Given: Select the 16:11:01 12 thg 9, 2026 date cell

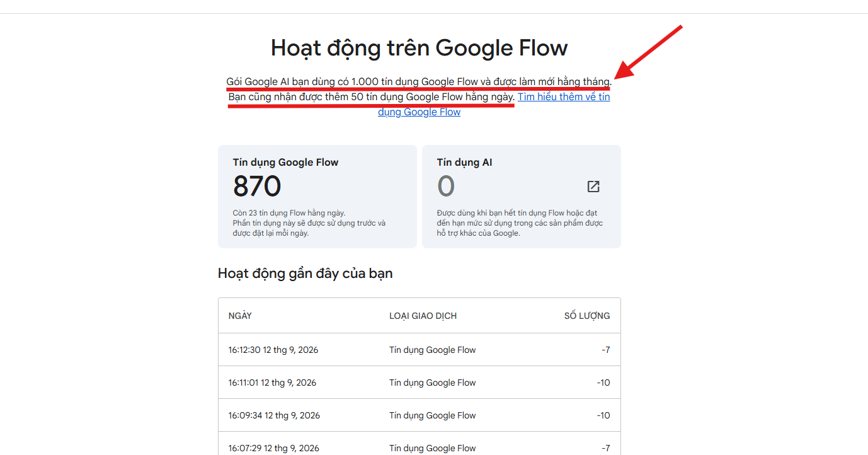Looking at the screenshot, I should coord(272,383).
